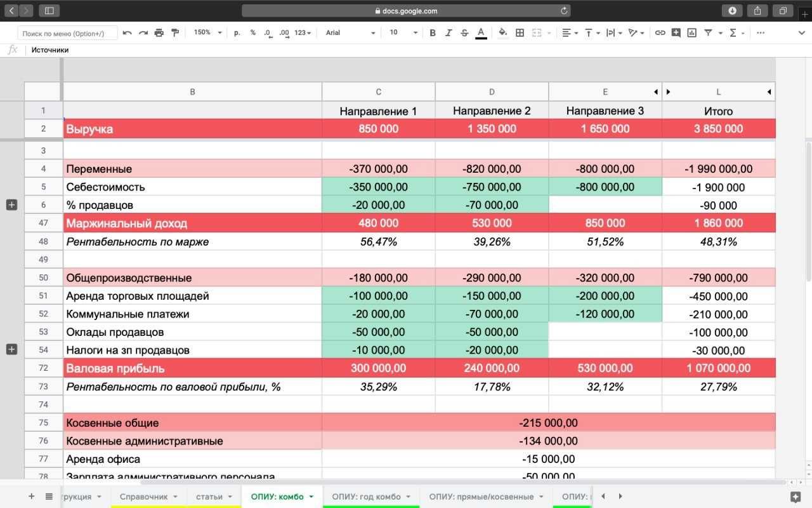Expand the row group at row 6
This screenshot has height=508, width=812.
pyautogui.click(x=11, y=204)
